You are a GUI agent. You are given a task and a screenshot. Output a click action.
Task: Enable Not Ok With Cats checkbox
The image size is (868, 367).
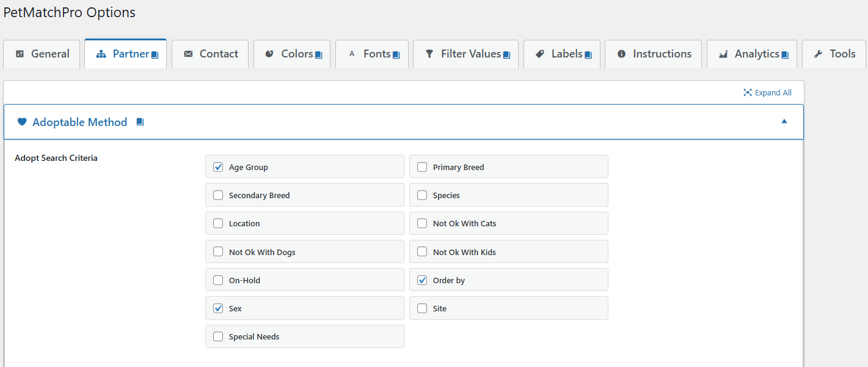[422, 223]
